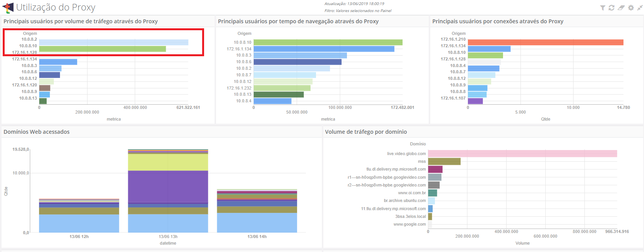Click the olive mss domain bar
The image size is (644, 252).
pos(444,161)
